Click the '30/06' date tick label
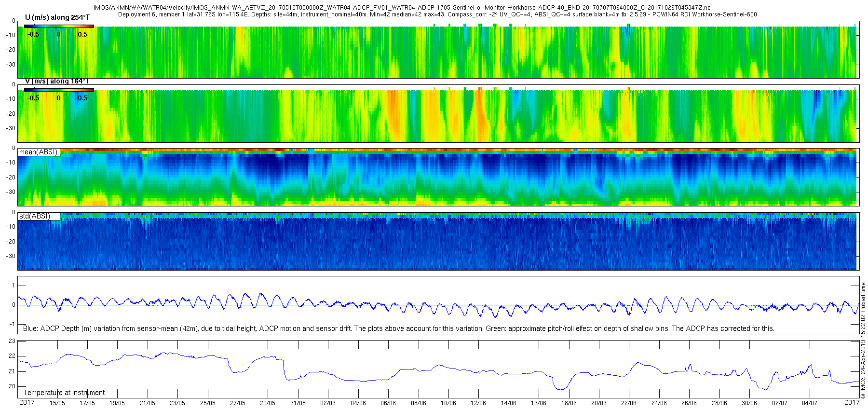 (749, 403)
